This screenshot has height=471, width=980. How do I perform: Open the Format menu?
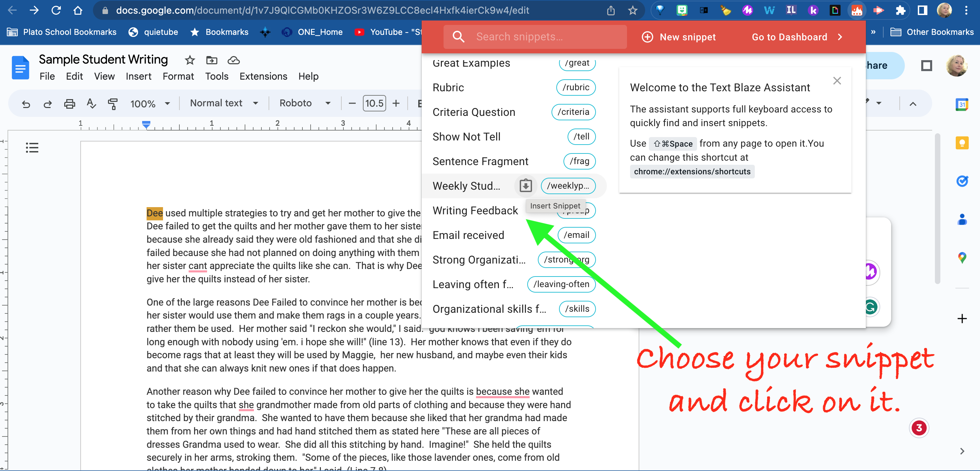click(178, 77)
